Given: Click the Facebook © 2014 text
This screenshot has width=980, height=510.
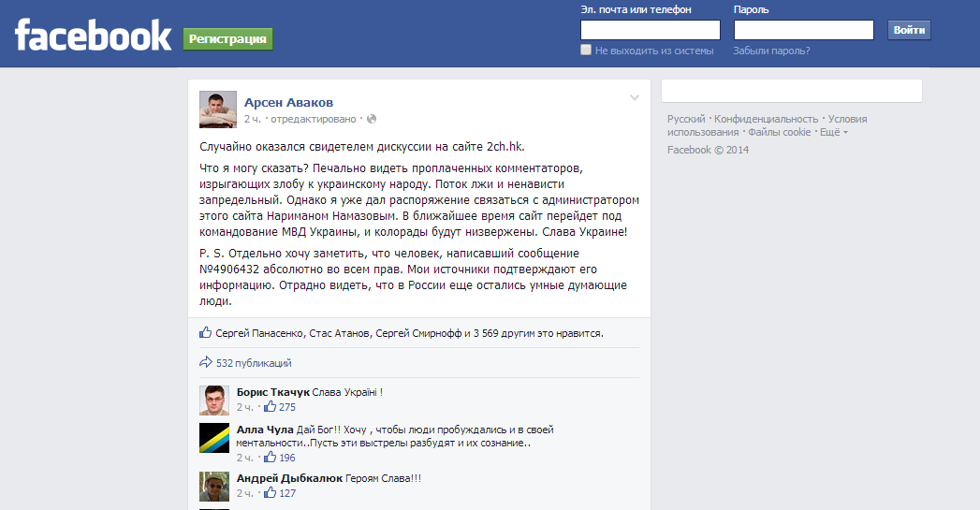Looking at the screenshot, I should [x=708, y=150].
